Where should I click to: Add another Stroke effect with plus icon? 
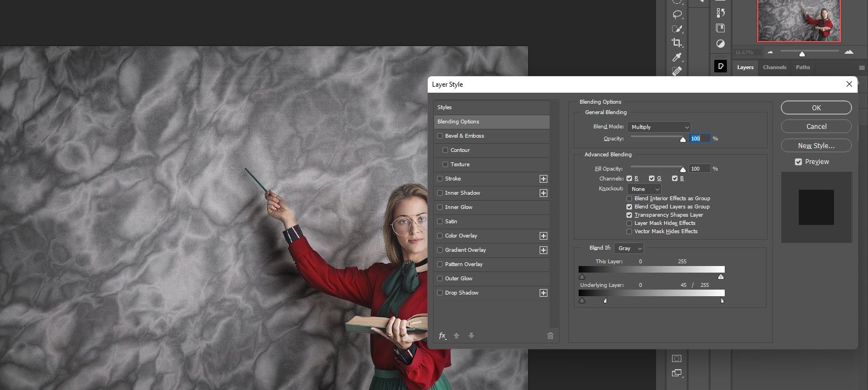[x=543, y=179]
